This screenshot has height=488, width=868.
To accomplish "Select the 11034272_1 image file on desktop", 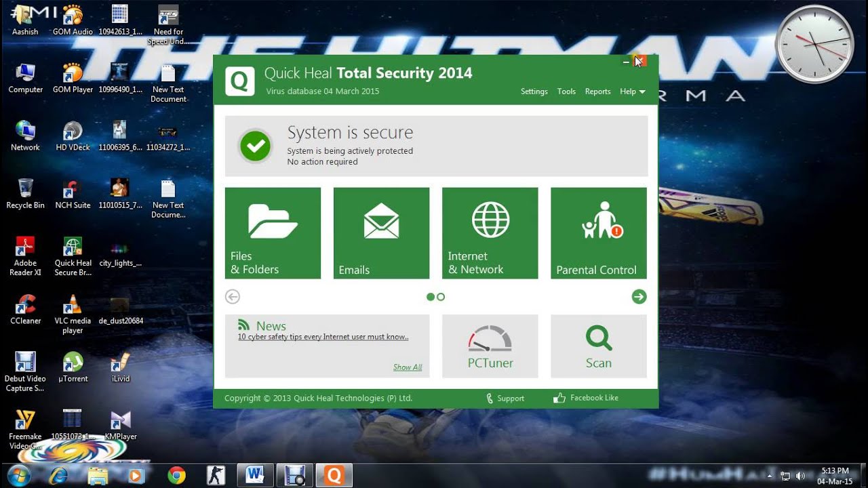I will tap(168, 136).
